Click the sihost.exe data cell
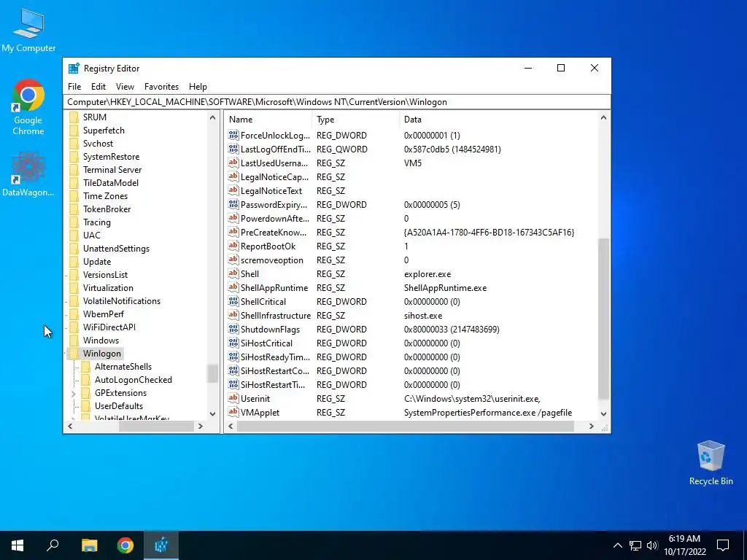Viewport: 747px width, 560px height. point(423,315)
